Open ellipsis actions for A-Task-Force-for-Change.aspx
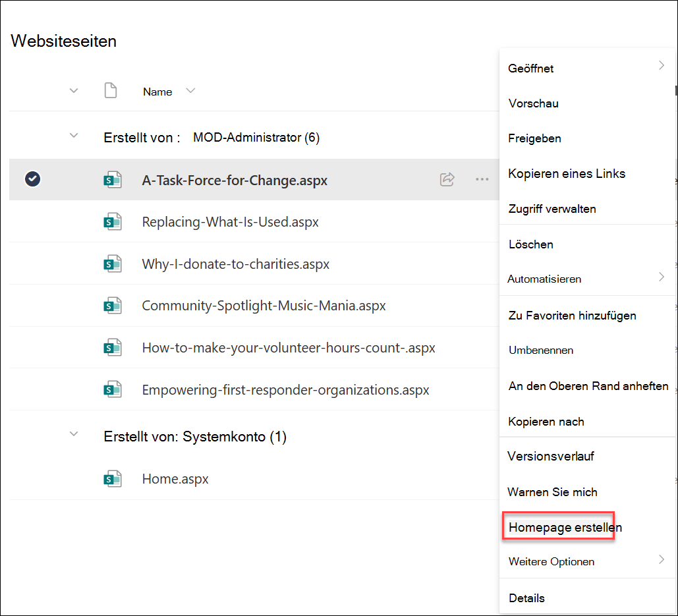Screen dimensions: 678x616 [x=482, y=179]
